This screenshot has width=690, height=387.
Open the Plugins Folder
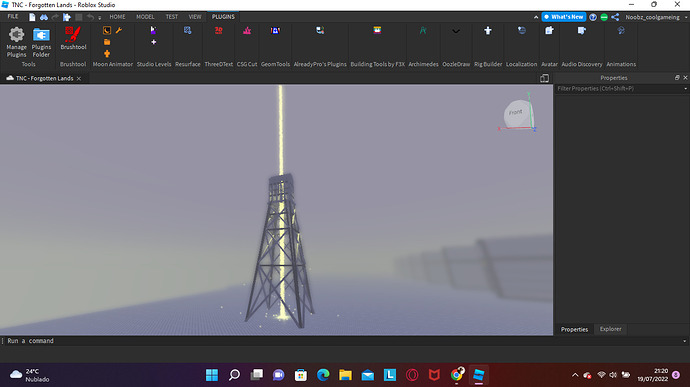[x=41, y=42]
